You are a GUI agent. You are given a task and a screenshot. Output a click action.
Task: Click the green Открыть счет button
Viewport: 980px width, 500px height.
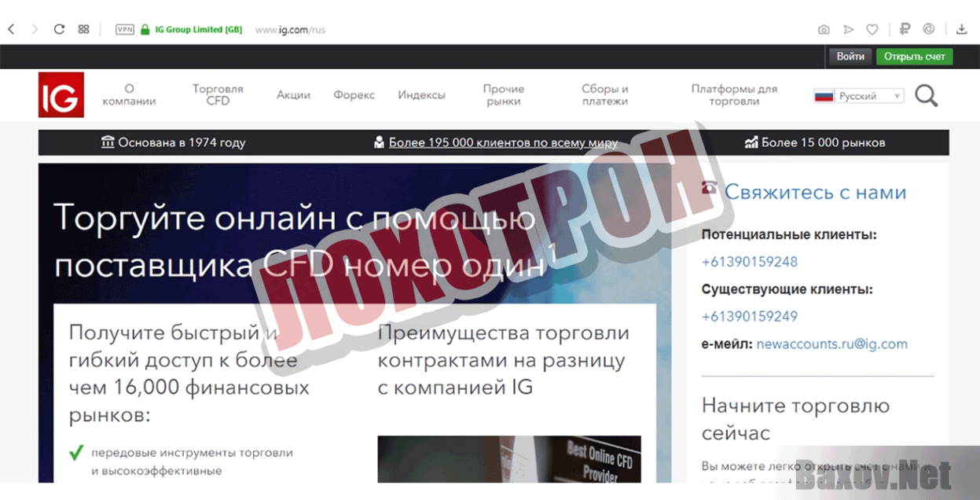point(914,57)
